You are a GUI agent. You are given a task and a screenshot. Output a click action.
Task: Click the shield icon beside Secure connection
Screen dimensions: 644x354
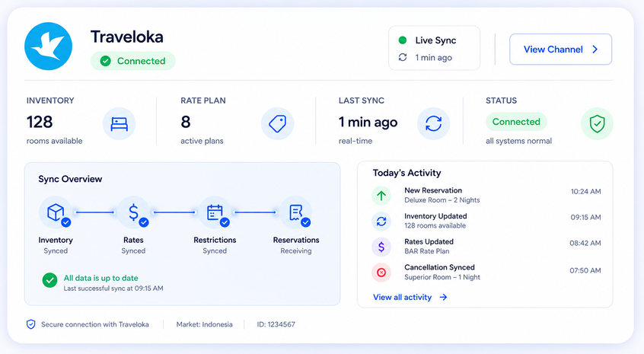point(30,324)
